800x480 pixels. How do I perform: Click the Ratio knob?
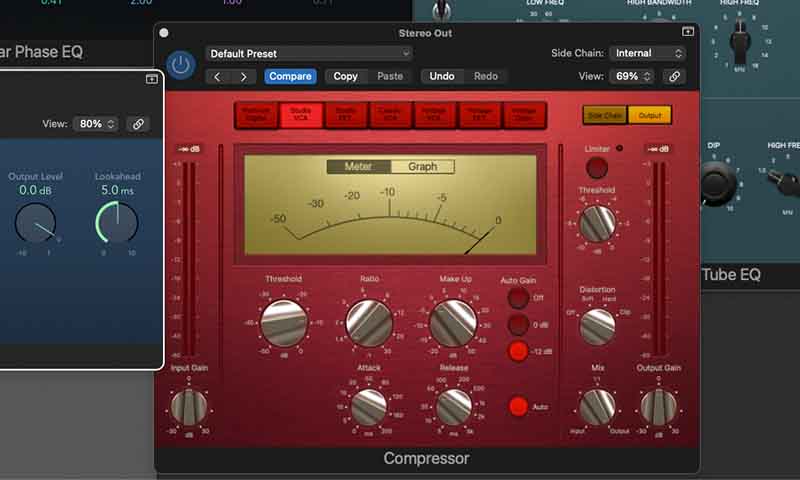(369, 323)
